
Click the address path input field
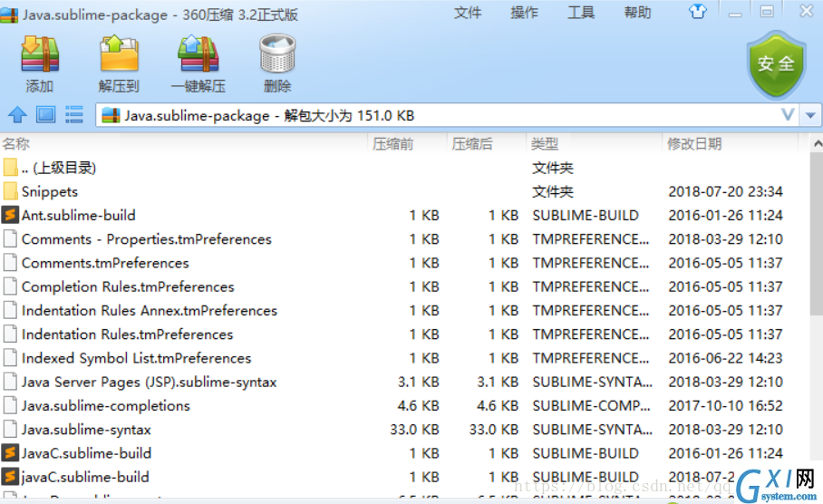click(447, 115)
